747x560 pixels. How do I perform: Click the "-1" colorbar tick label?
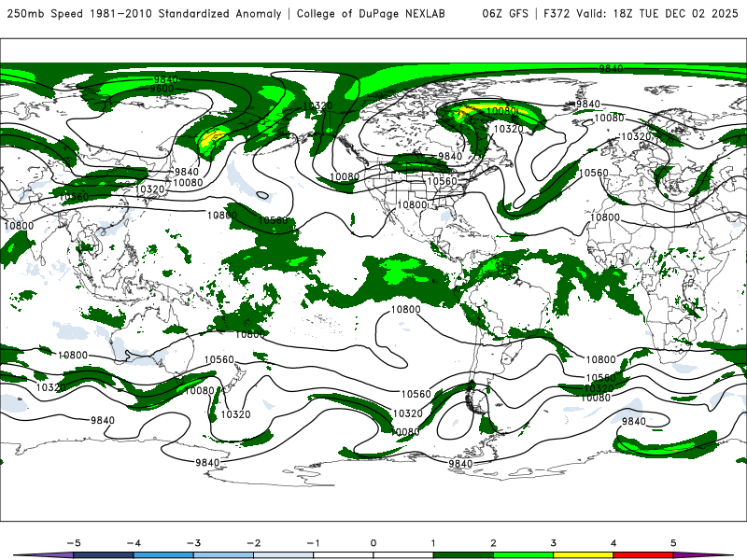tap(313, 543)
